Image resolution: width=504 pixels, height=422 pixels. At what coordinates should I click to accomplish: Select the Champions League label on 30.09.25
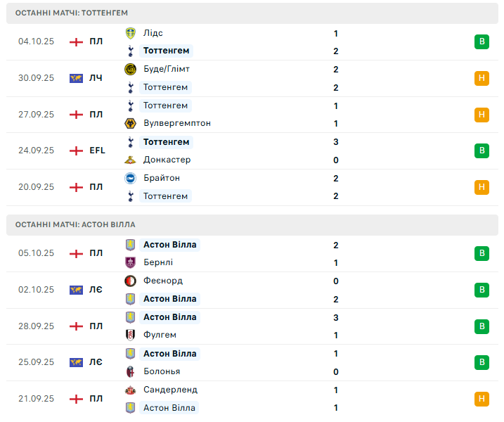click(96, 78)
